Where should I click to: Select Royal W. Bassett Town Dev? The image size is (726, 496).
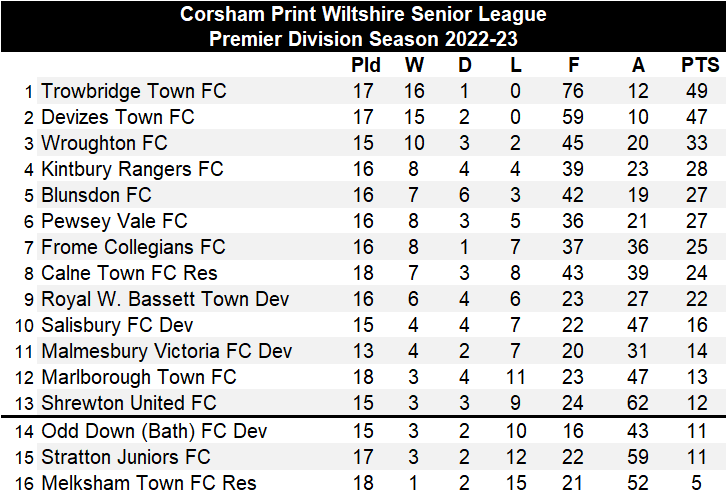pos(165,299)
